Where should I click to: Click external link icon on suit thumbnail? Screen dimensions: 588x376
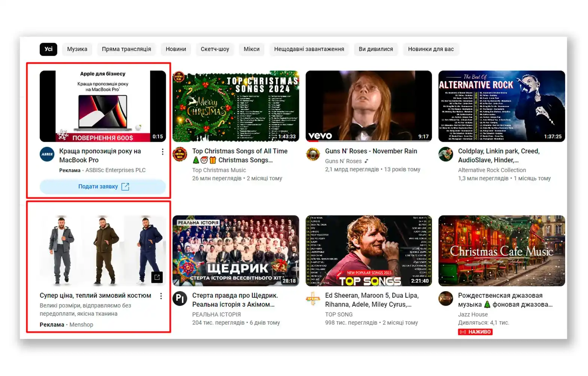tap(157, 277)
